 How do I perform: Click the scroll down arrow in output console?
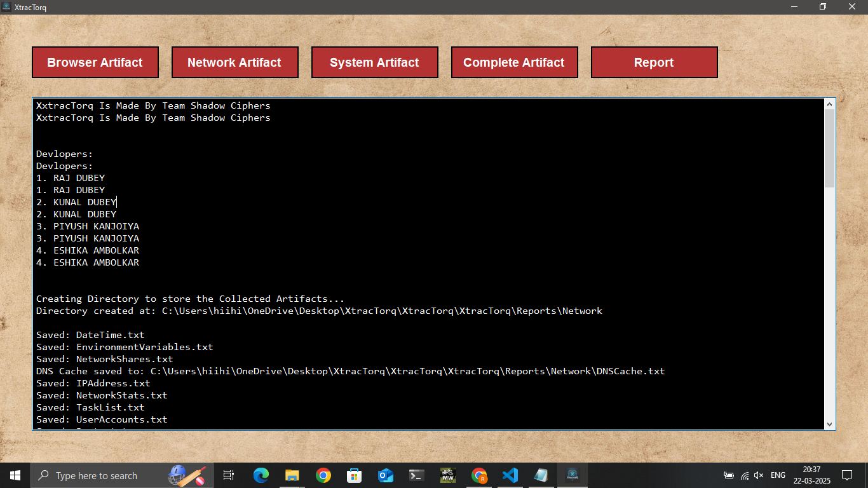click(829, 424)
